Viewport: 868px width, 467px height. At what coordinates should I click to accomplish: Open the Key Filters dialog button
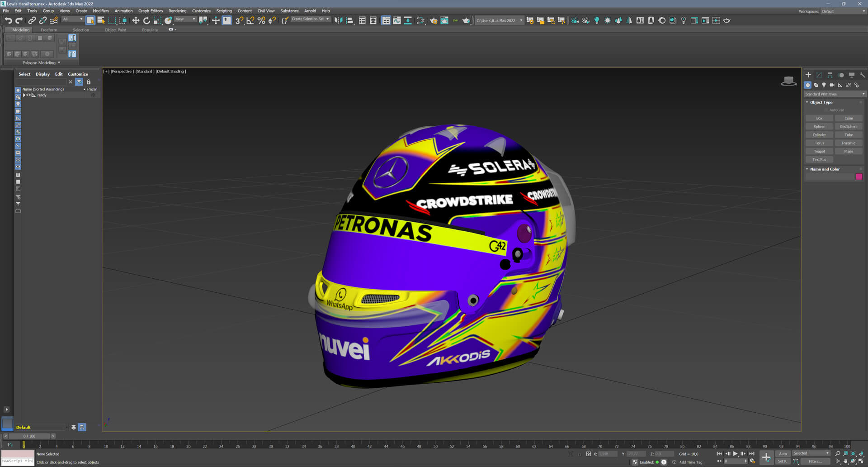815,462
